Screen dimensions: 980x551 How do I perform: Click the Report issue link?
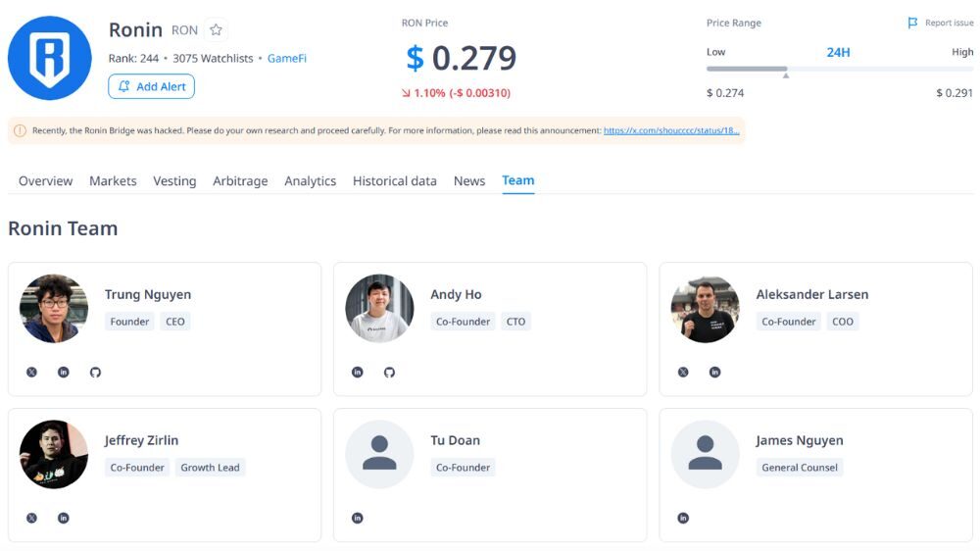941,24
